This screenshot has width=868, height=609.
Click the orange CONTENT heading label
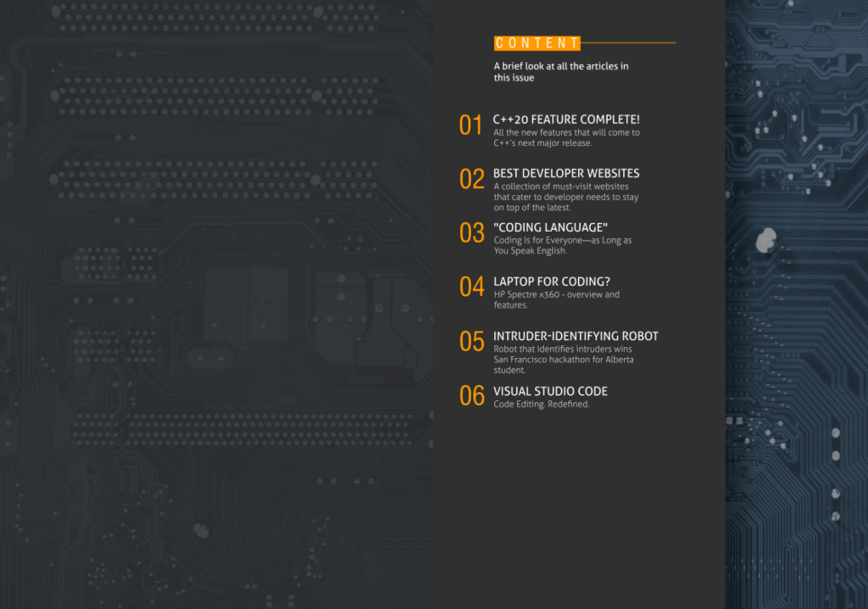coord(537,43)
